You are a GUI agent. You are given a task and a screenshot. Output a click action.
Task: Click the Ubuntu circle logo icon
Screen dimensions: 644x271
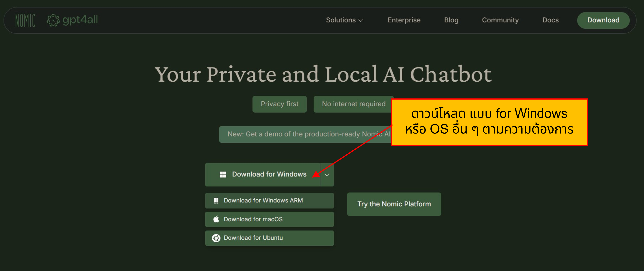(x=216, y=238)
